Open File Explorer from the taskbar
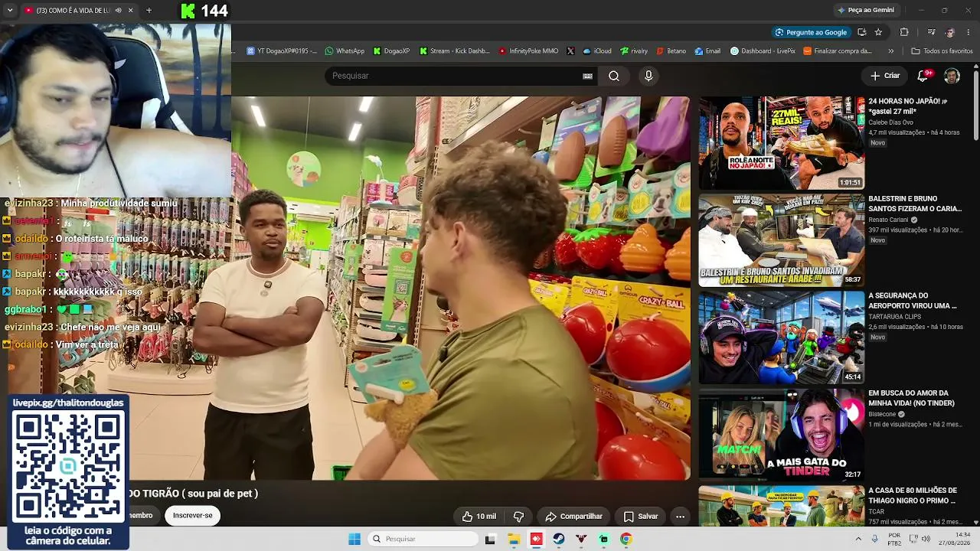 coord(514,539)
